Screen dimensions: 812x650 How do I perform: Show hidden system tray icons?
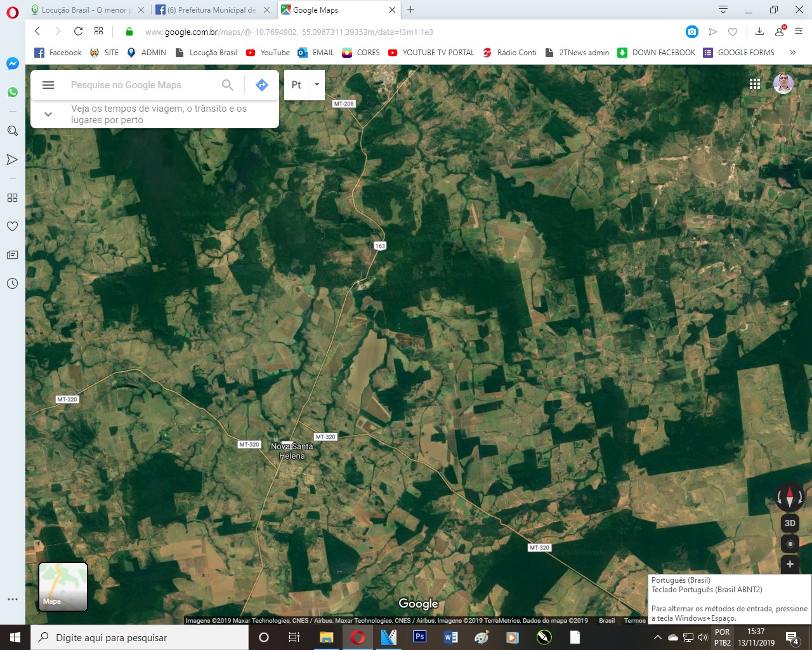tap(658, 637)
